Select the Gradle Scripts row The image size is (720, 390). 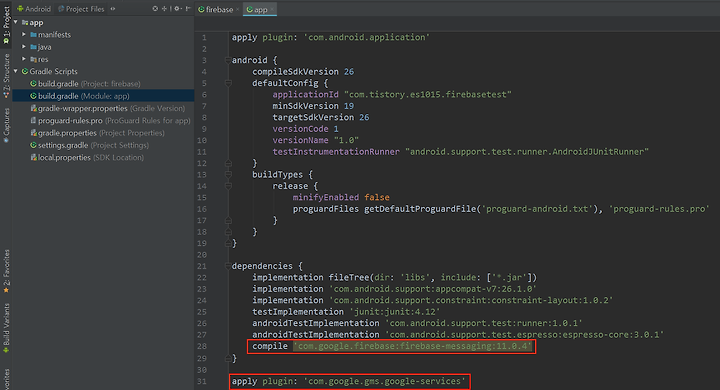tap(103, 71)
